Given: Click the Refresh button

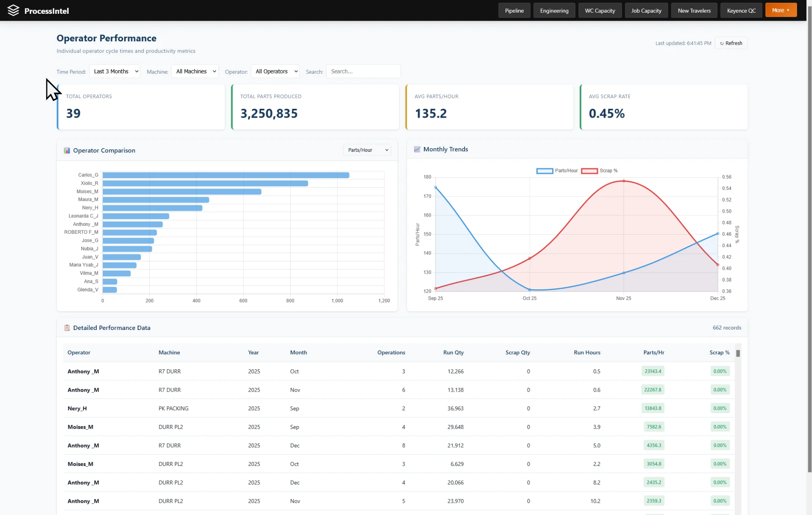Looking at the screenshot, I should [x=731, y=43].
